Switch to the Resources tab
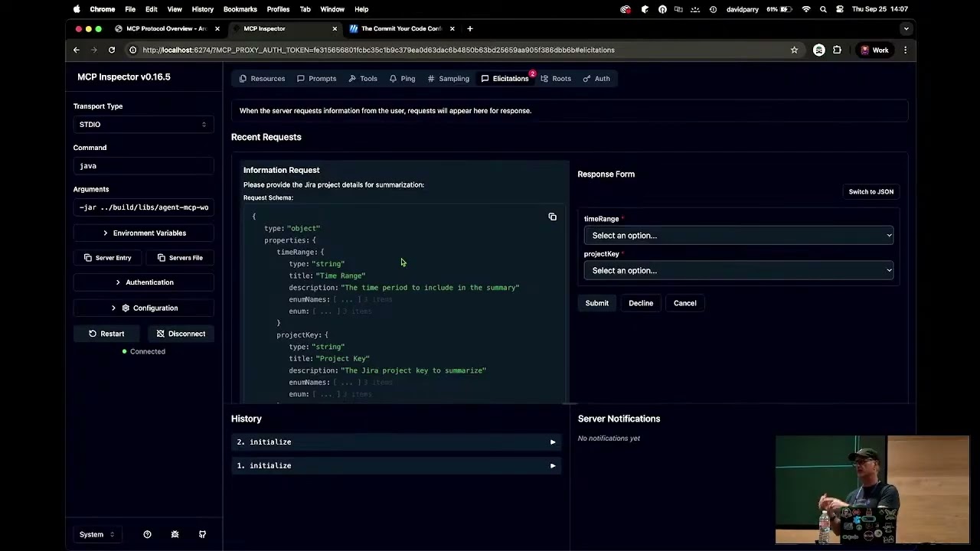Image resolution: width=980 pixels, height=551 pixels. point(262,78)
